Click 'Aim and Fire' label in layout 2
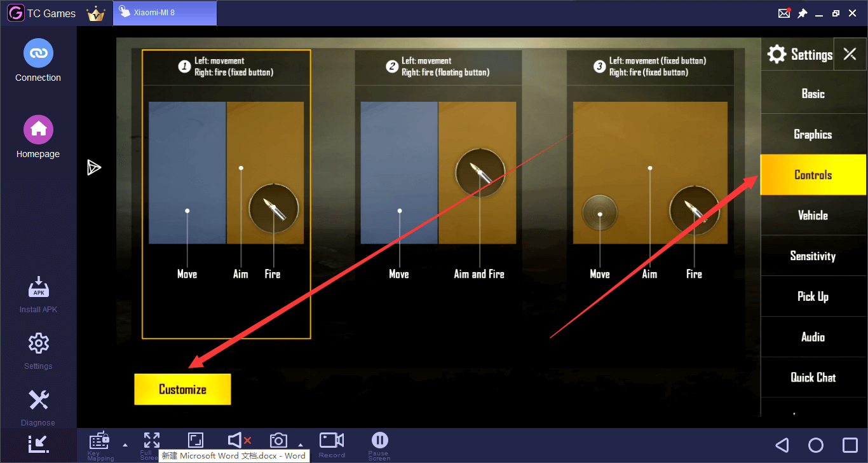Viewport: 868px width, 463px height. [479, 274]
